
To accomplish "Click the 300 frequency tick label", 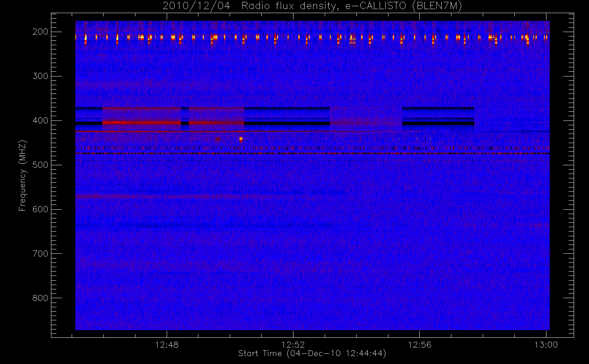I will point(40,76).
